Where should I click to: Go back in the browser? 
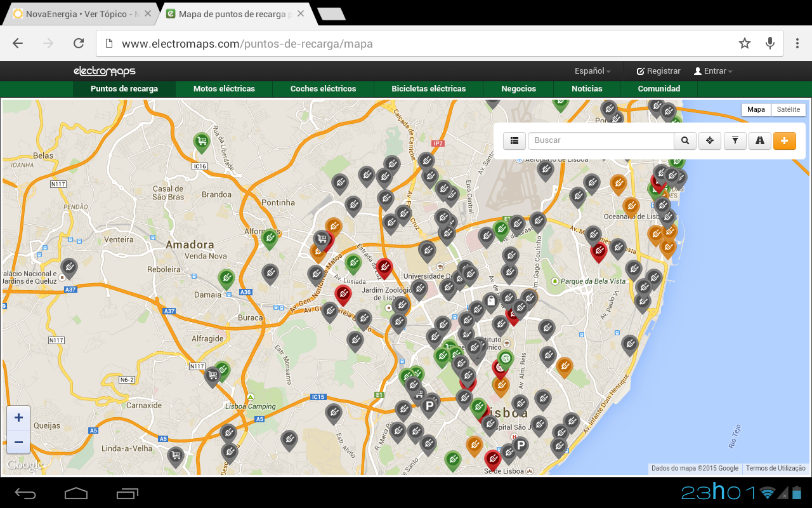coord(18,43)
